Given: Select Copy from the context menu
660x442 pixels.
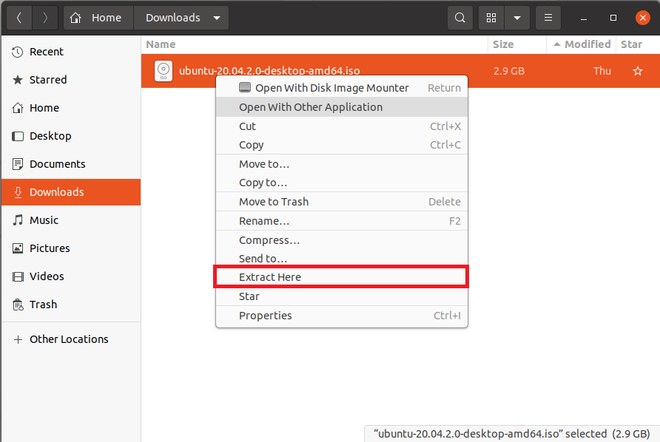Looking at the screenshot, I should coord(341,145).
